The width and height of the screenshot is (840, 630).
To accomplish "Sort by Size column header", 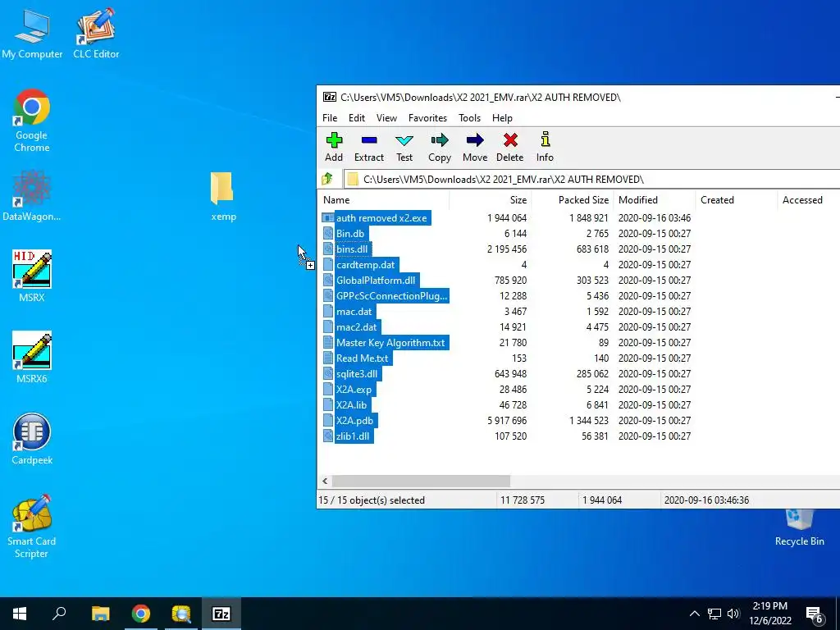I will pos(491,200).
